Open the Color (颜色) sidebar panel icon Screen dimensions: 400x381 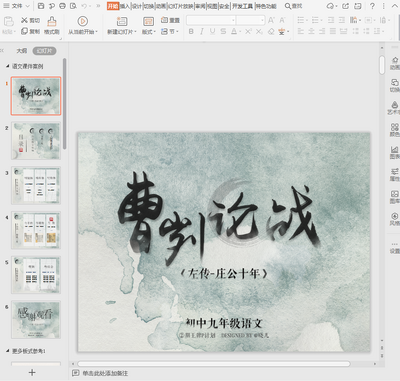tap(395, 130)
